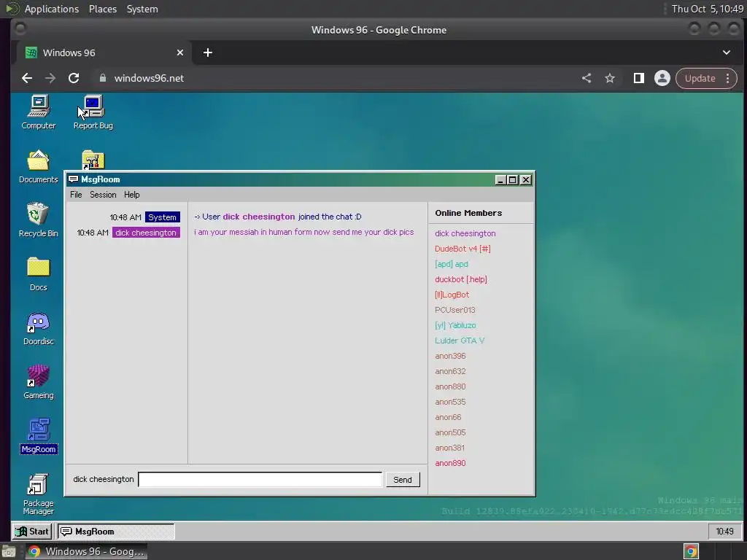Viewport: 747px width, 560px height.
Task: Select member anon66
Action: click(x=448, y=416)
